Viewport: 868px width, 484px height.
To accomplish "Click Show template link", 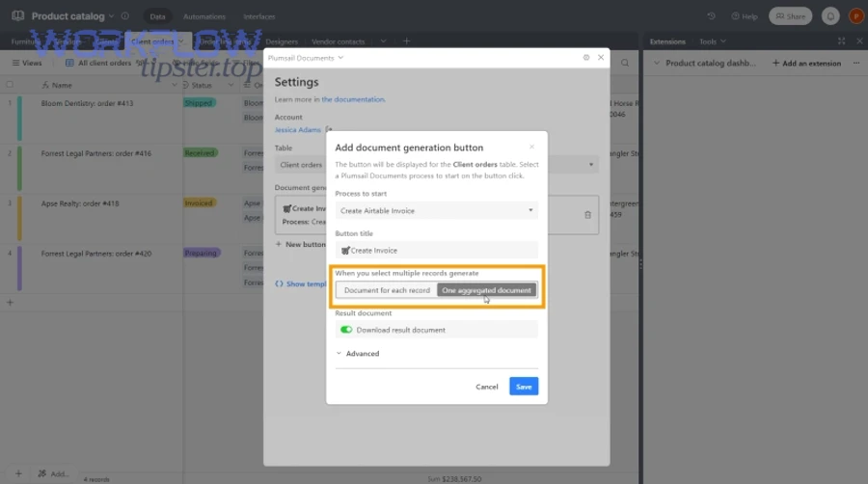I will (301, 283).
